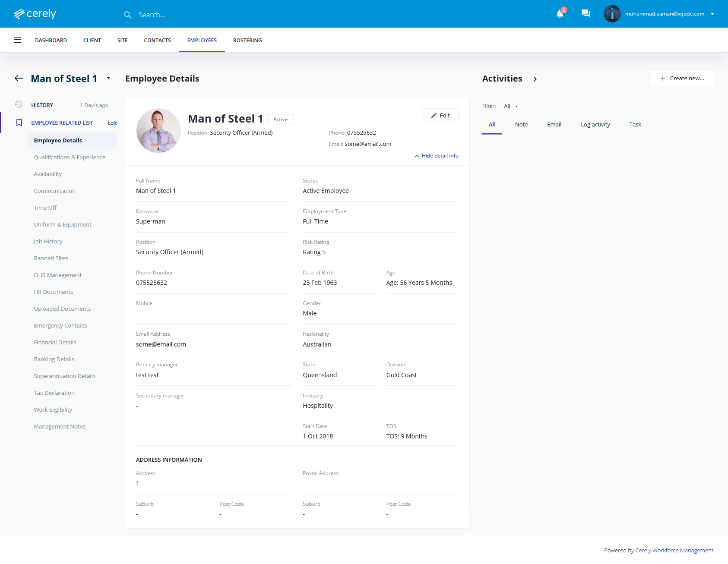Open the Site menu
Screen dimensions: 728x564
click(122, 40)
